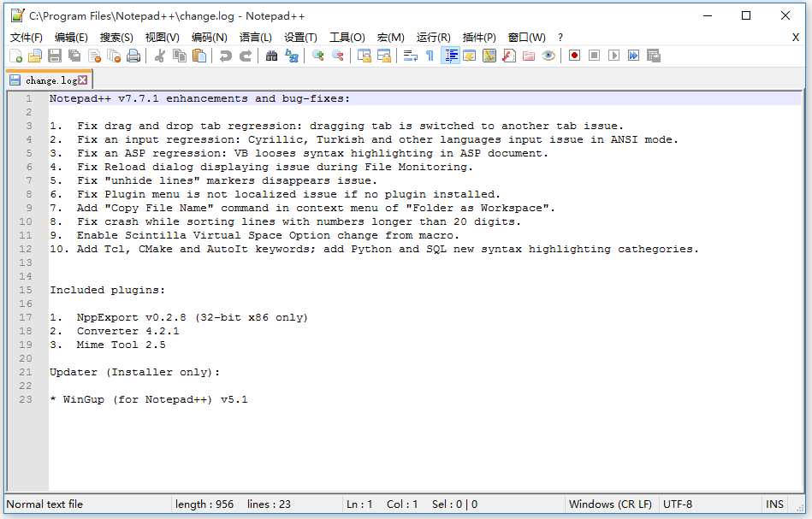Click the 'Updater (Installer only):' line

[134, 372]
